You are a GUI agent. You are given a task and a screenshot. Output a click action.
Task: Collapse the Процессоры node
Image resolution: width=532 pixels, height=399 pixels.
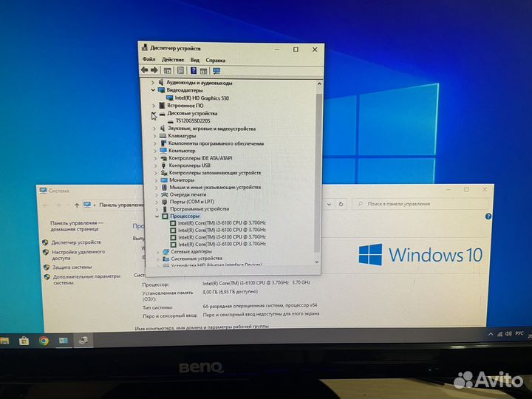[157, 216]
